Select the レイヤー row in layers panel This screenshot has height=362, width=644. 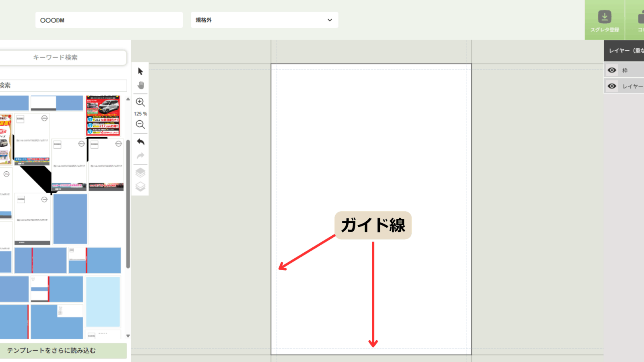click(632, 86)
